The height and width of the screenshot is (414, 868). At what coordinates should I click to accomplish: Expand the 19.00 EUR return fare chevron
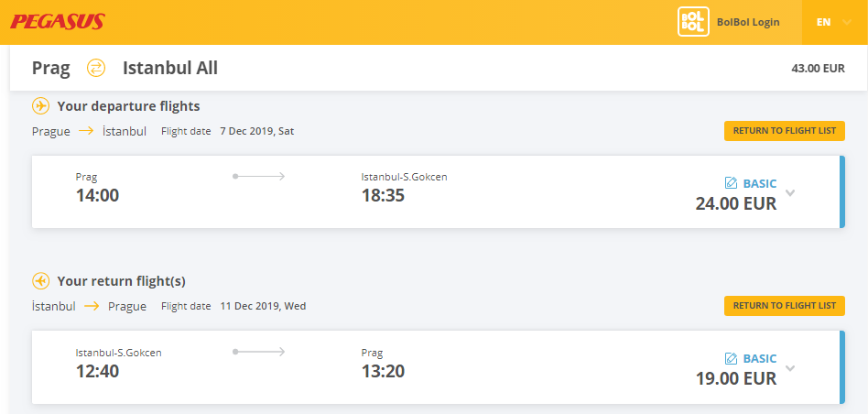click(x=790, y=368)
